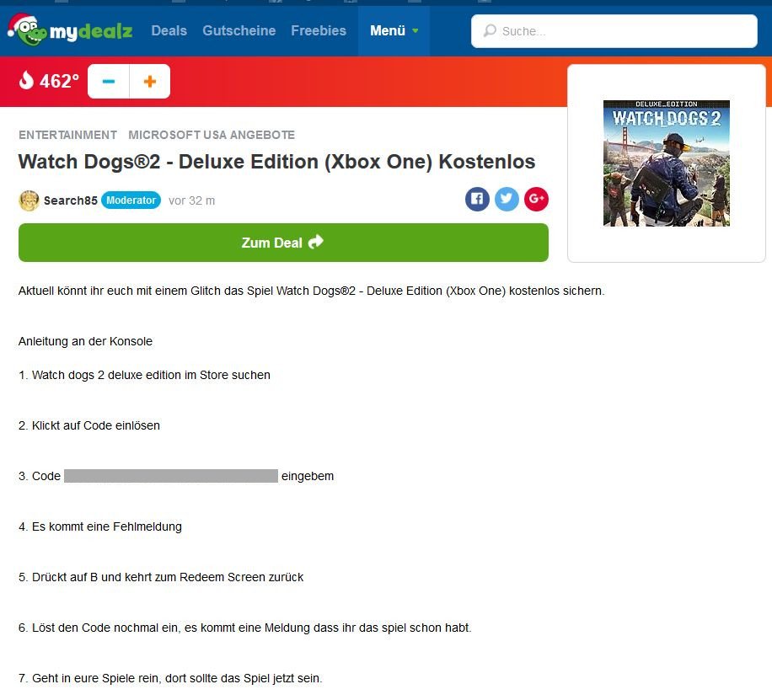Open the Gutscheine section
The width and height of the screenshot is (772, 700).
pyautogui.click(x=239, y=30)
